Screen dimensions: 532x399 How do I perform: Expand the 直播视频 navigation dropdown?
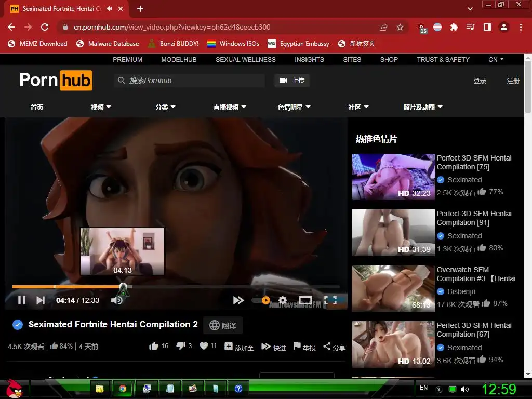[230, 107]
